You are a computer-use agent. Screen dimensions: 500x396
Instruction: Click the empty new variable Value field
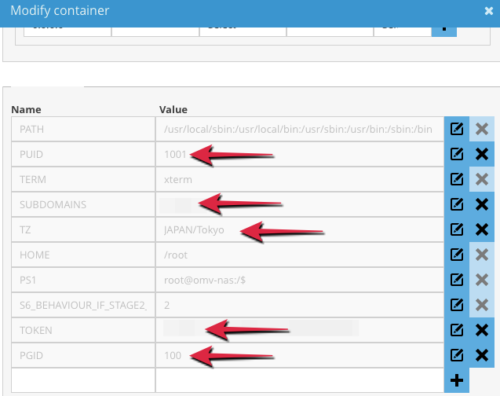pyautogui.click(x=300, y=380)
